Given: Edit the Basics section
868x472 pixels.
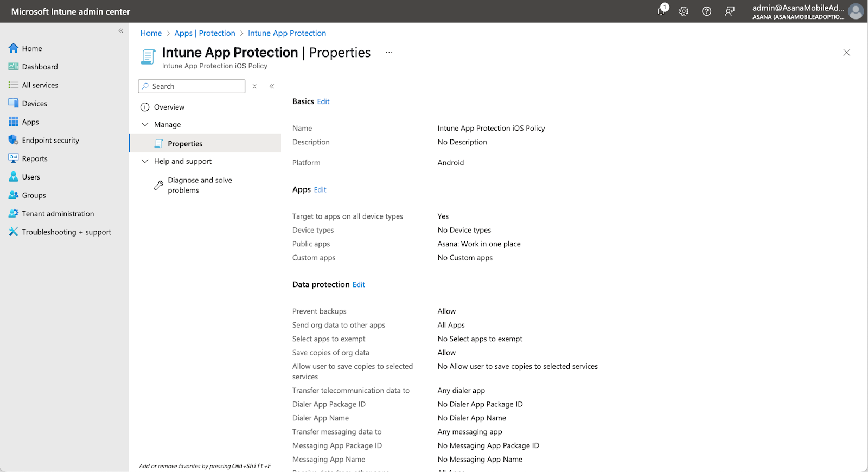Looking at the screenshot, I should [323, 101].
